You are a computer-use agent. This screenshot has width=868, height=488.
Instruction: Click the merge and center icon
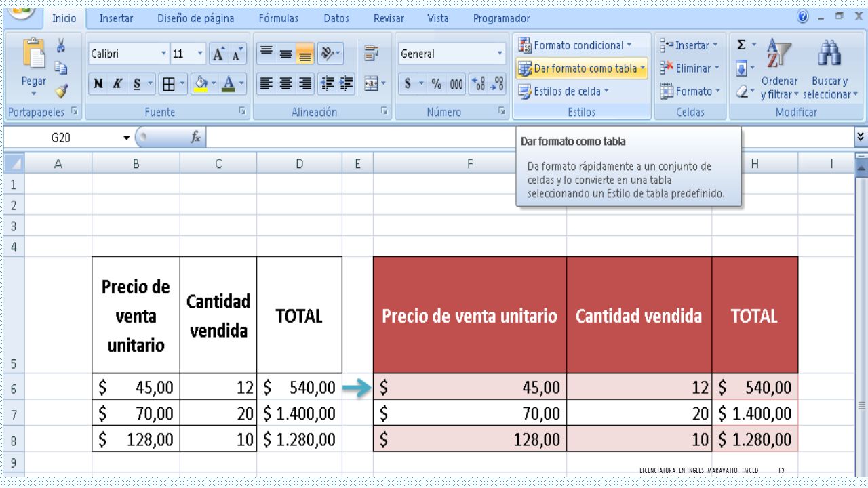pos(370,84)
